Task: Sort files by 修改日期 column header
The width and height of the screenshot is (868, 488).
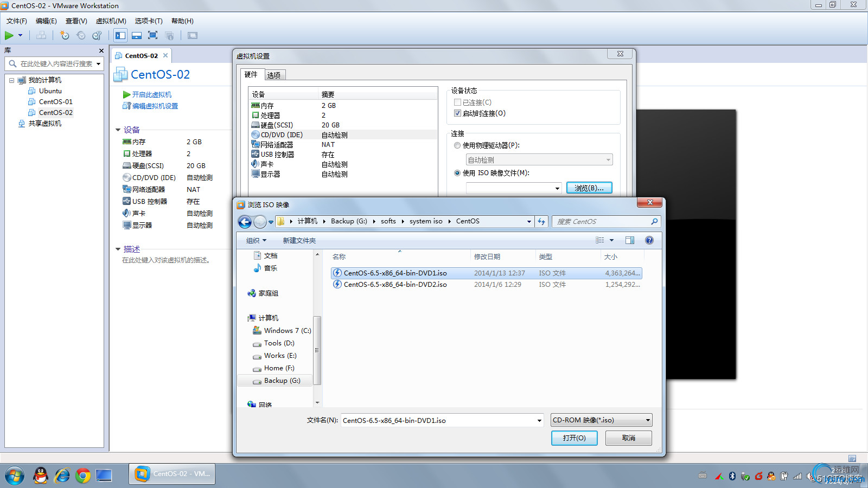Action: tap(503, 257)
